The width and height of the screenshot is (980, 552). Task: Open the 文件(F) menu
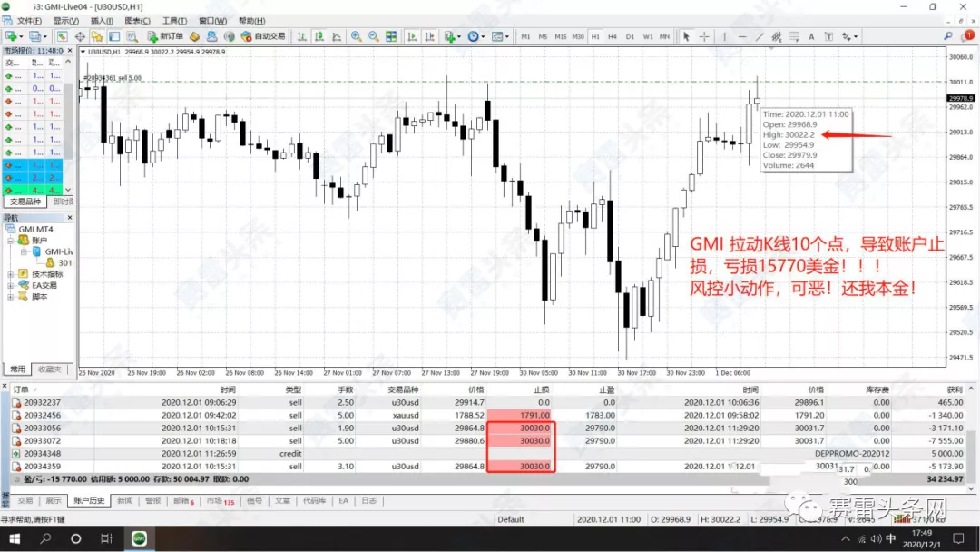tap(29, 21)
